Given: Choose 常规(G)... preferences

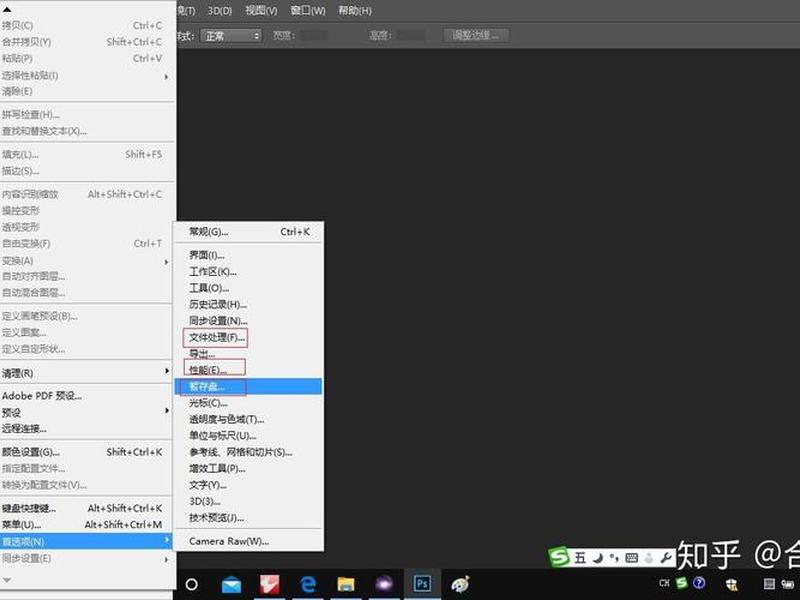Looking at the screenshot, I should click(248, 232).
